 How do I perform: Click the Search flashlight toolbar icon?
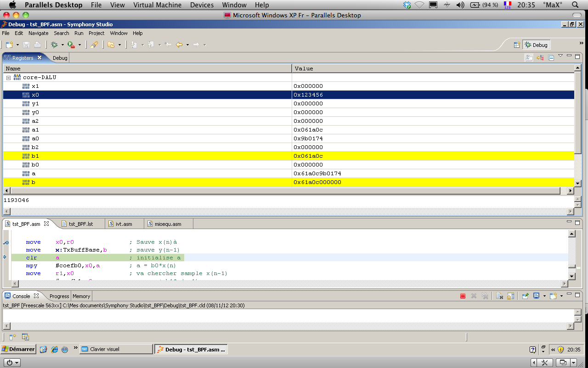(94, 45)
